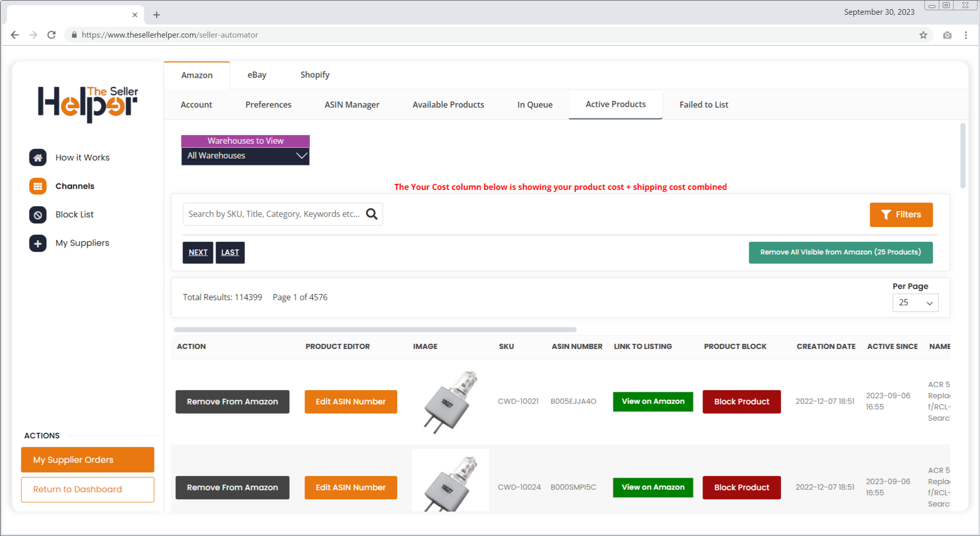Screen dimensions: 980x536
Task: Click the Page 1 of 4576 text
Action: (300, 297)
